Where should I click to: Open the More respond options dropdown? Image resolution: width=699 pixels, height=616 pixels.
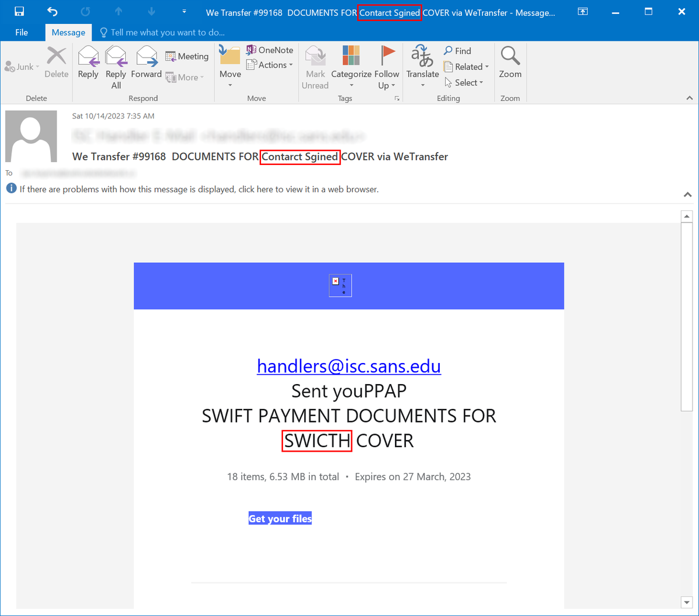click(185, 77)
